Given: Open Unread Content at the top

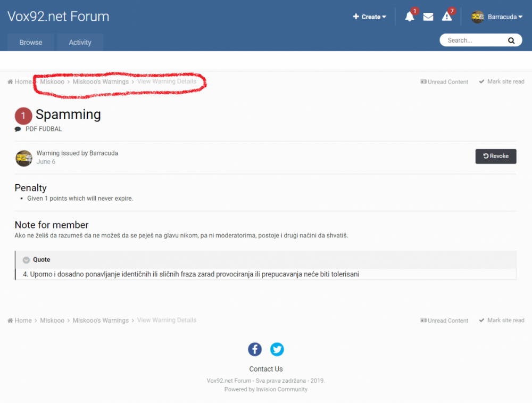Looking at the screenshot, I should 444,82.
